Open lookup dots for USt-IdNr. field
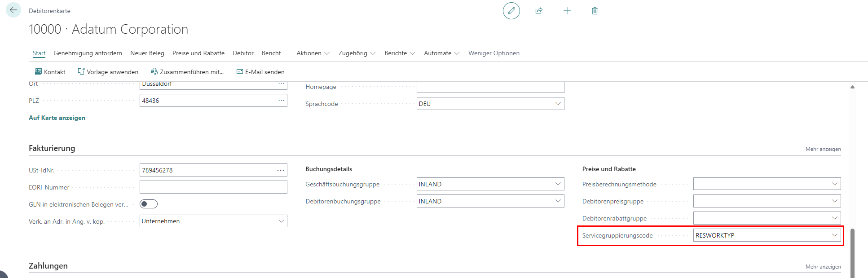868x278 pixels. 281,170
